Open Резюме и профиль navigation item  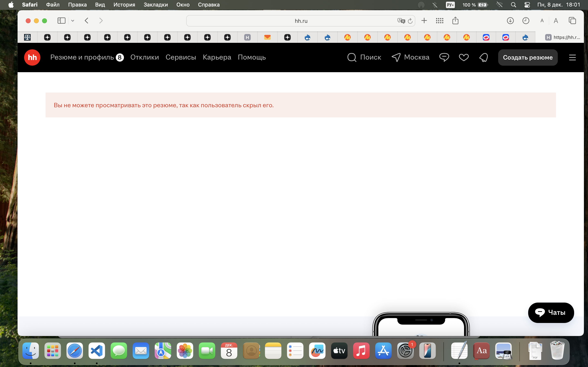[82, 57]
